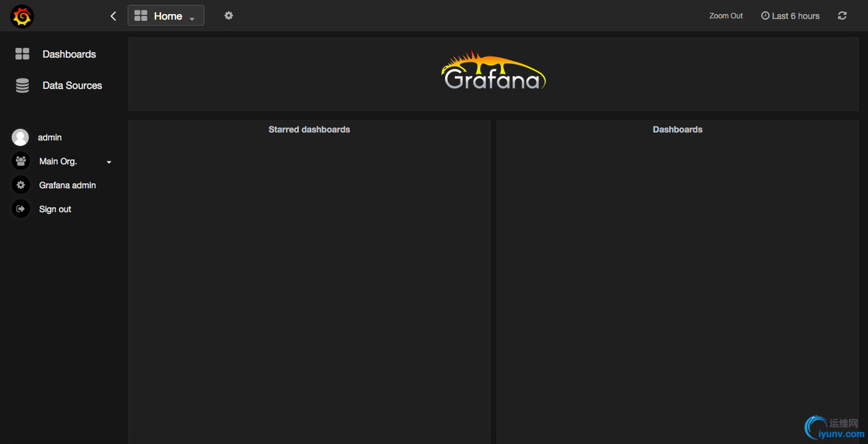The height and width of the screenshot is (444, 868).
Task: Click the admin user avatar
Action: click(20, 137)
